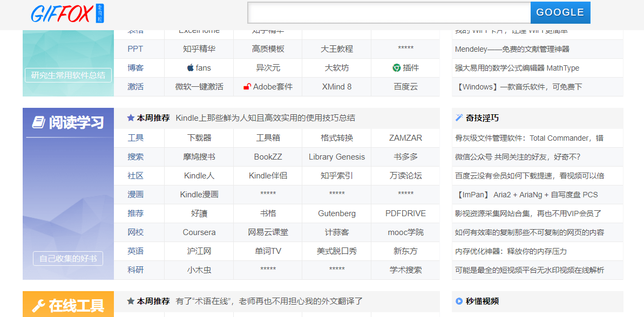Click the magic wand icon beside 奇技淫巧
Viewport: 644px width, 317px height.
click(459, 118)
